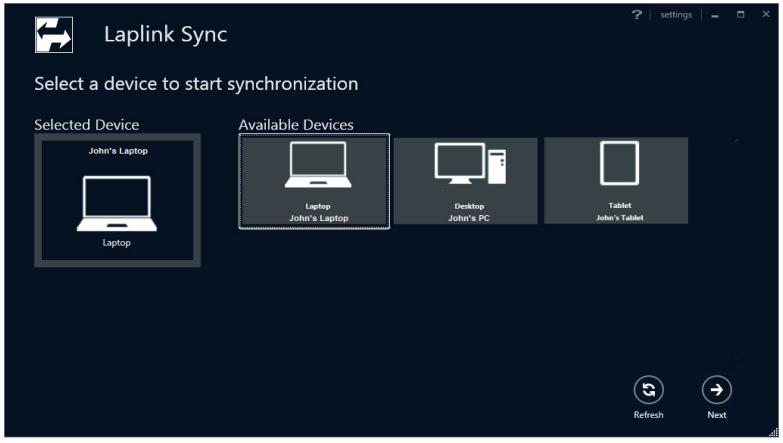Click 'John's Tablet' label text
The width and height of the screenshot is (783, 443).
coord(620,218)
